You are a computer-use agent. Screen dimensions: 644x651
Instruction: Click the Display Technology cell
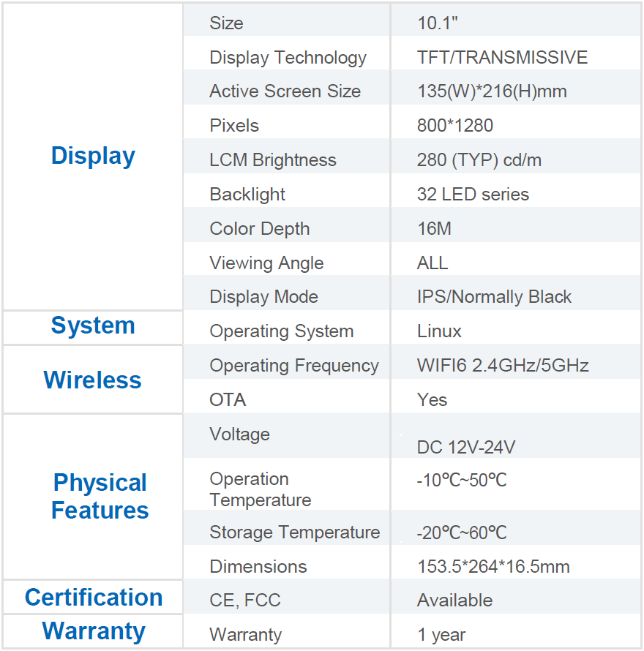pos(288,57)
